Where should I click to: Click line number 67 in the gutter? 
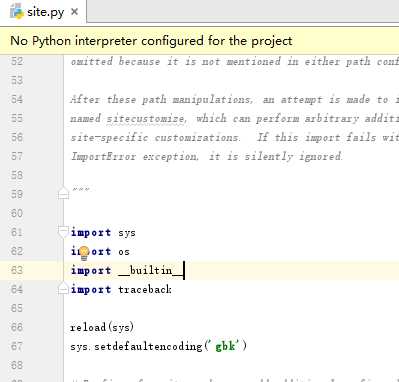pos(17,346)
